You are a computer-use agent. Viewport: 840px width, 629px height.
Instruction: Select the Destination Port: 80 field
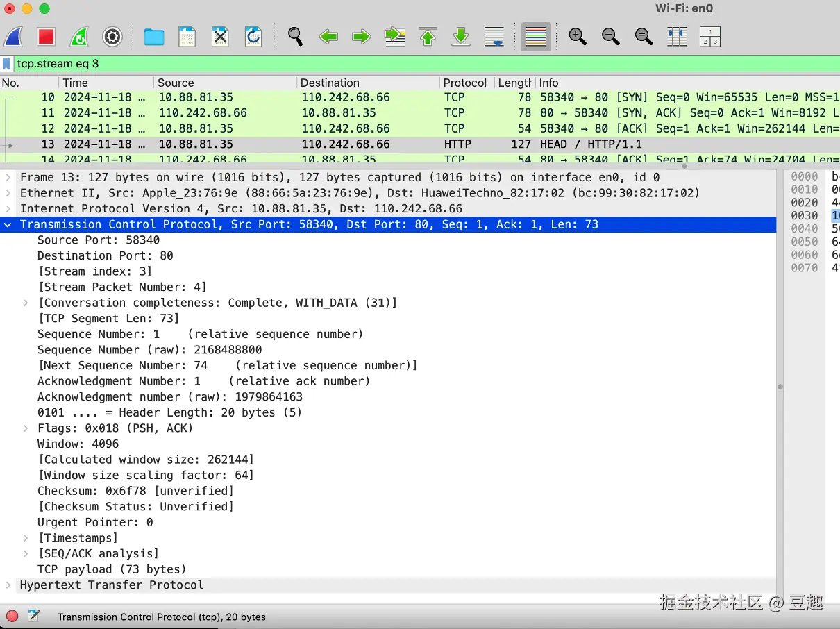pyautogui.click(x=106, y=255)
